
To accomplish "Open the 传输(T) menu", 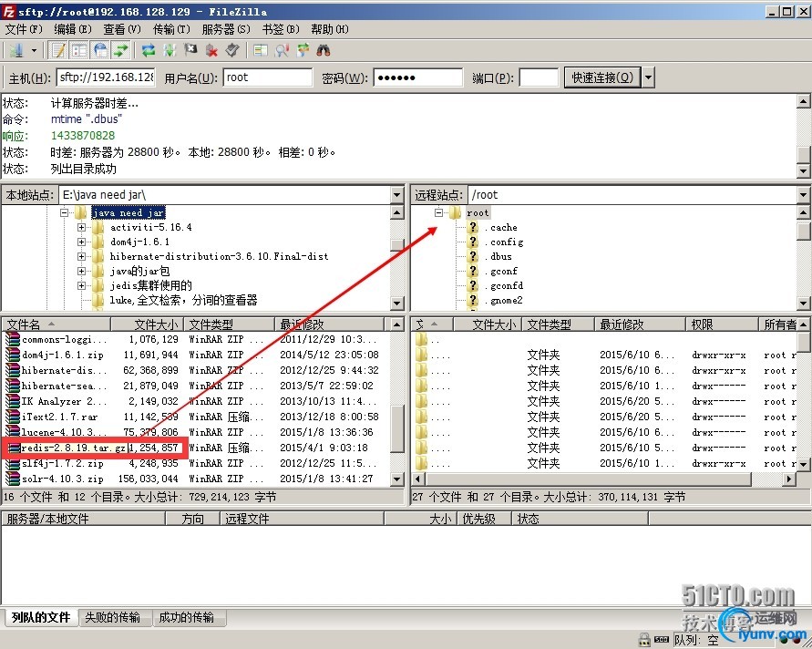I will coord(171,29).
